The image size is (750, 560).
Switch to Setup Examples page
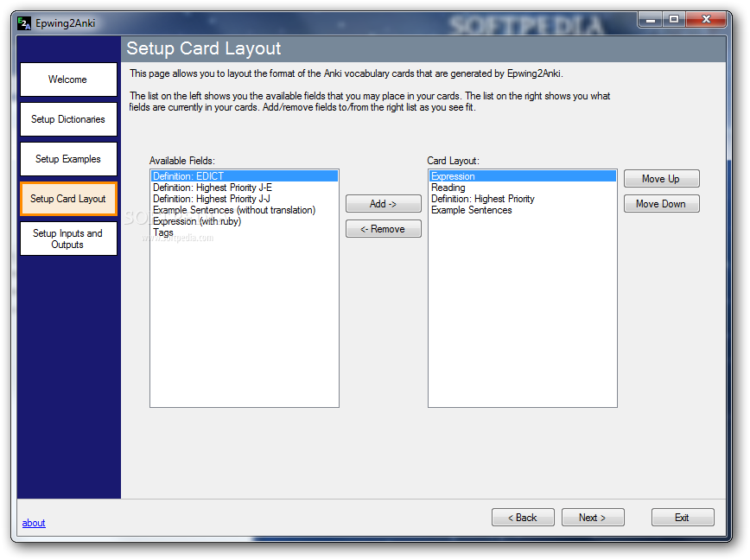[68, 159]
